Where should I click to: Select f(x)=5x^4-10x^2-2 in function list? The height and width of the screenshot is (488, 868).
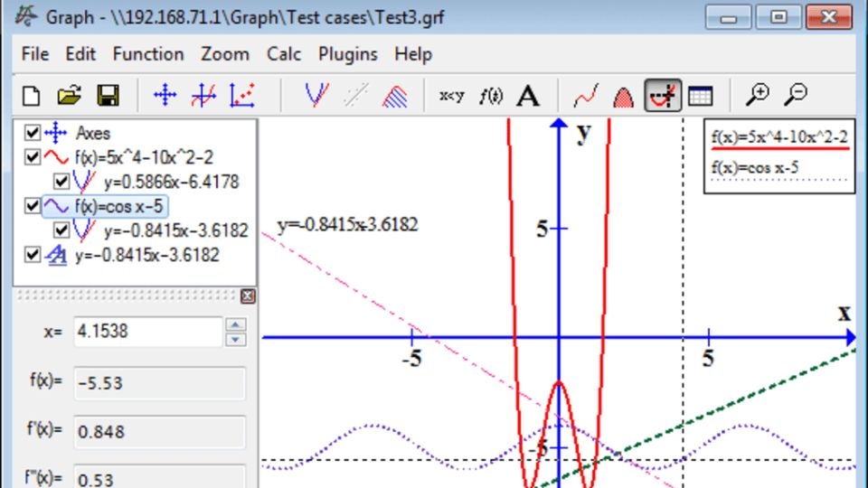[144, 157]
